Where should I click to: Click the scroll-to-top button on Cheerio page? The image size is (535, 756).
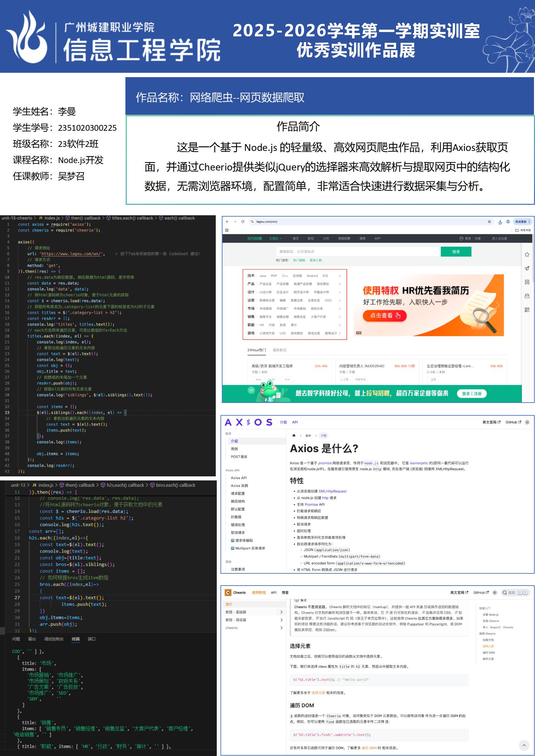524,745
